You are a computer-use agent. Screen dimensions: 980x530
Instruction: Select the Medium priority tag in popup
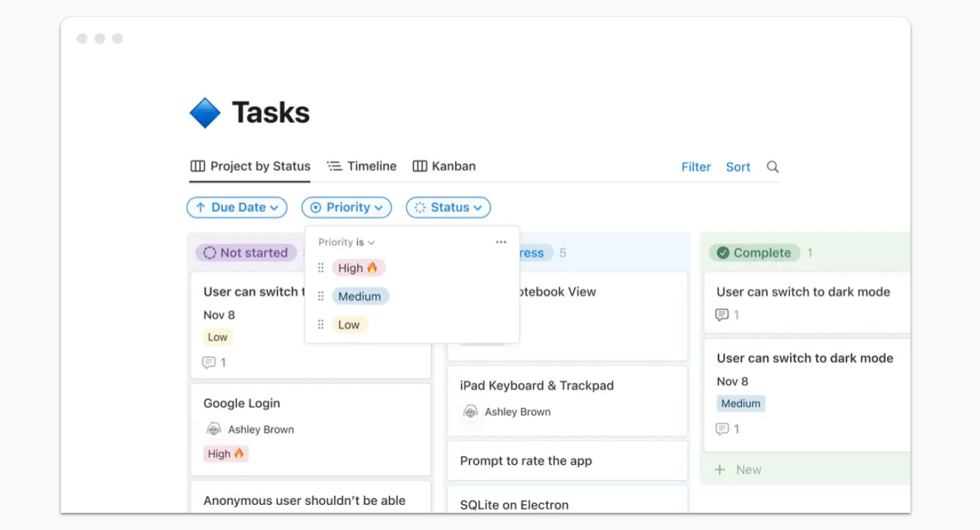point(360,297)
